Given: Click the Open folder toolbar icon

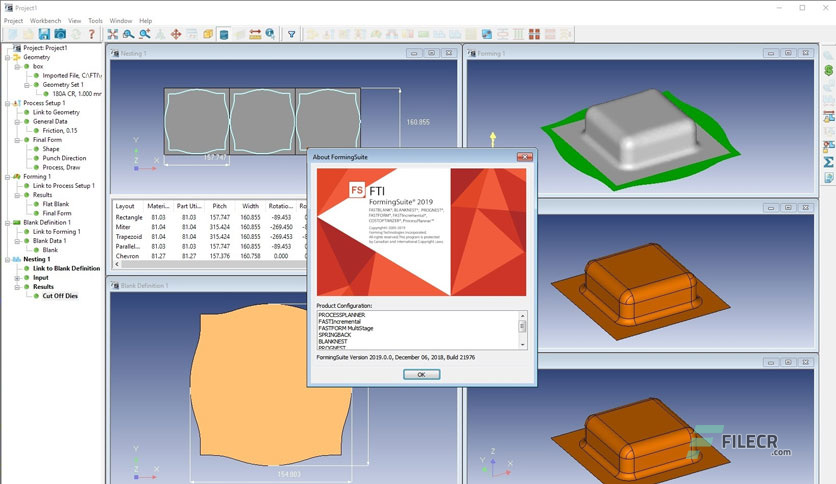Looking at the screenshot, I should tap(28, 34).
